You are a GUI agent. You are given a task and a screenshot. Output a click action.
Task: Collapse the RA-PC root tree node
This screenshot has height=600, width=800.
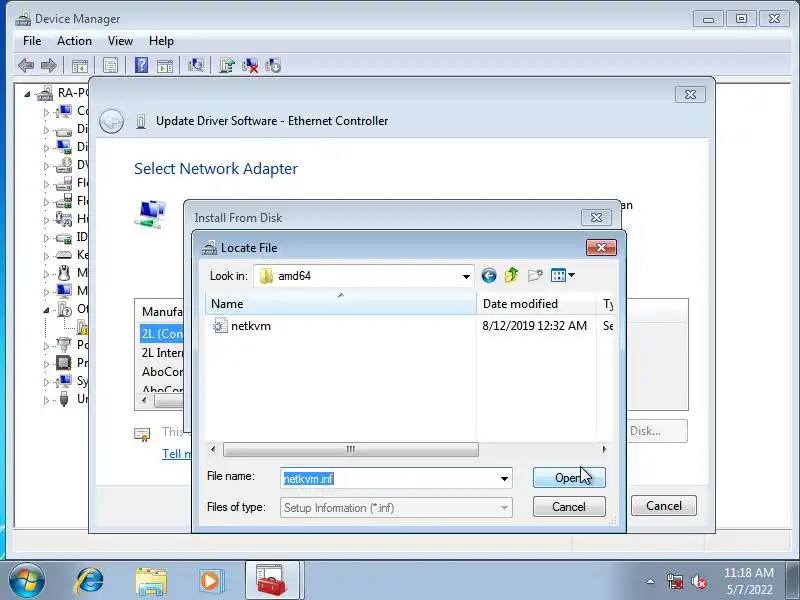(x=27, y=94)
